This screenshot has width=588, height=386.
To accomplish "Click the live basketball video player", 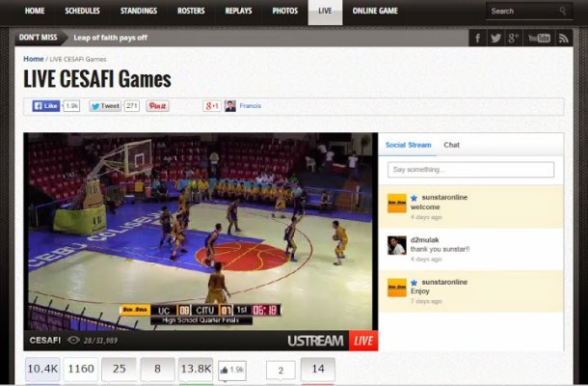I will [200, 232].
